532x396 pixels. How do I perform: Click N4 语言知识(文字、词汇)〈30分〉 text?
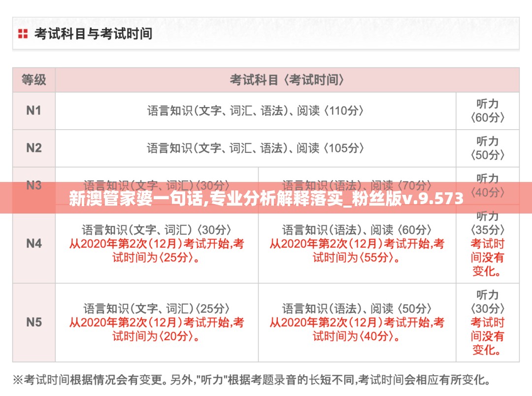point(157,230)
